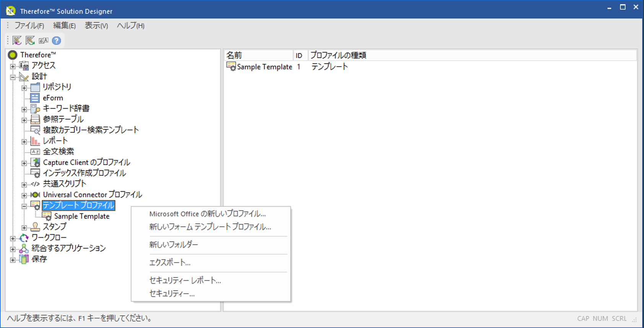Collapse the テンプレート プロファイル node
644x328 pixels.
tap(24, 206)
